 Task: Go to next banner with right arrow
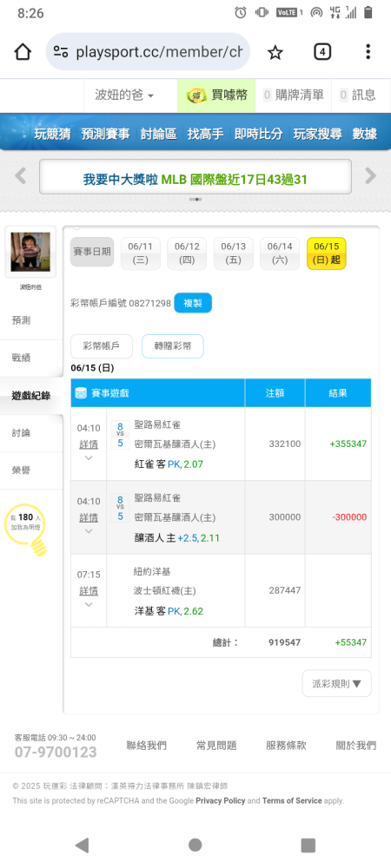(x=370, y=176)
